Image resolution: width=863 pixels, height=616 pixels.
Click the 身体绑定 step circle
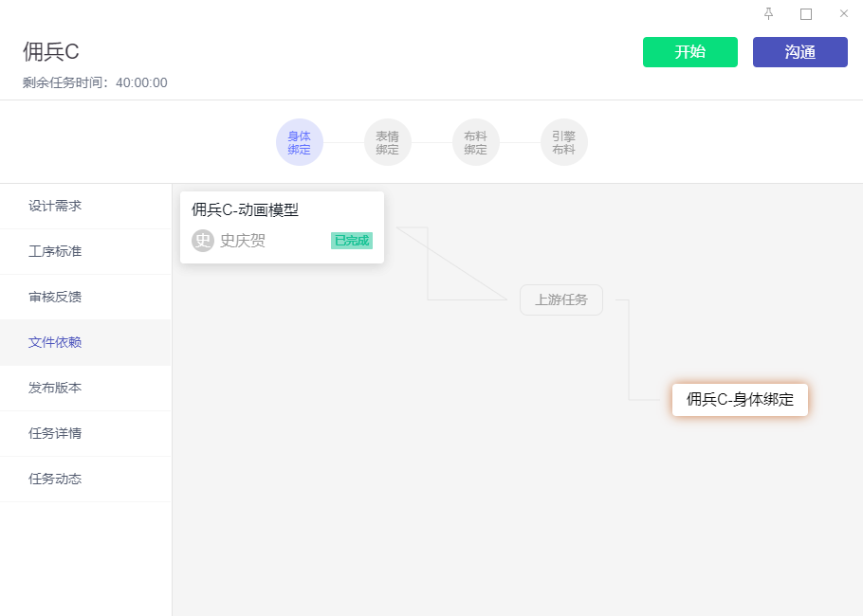(300, 142)
